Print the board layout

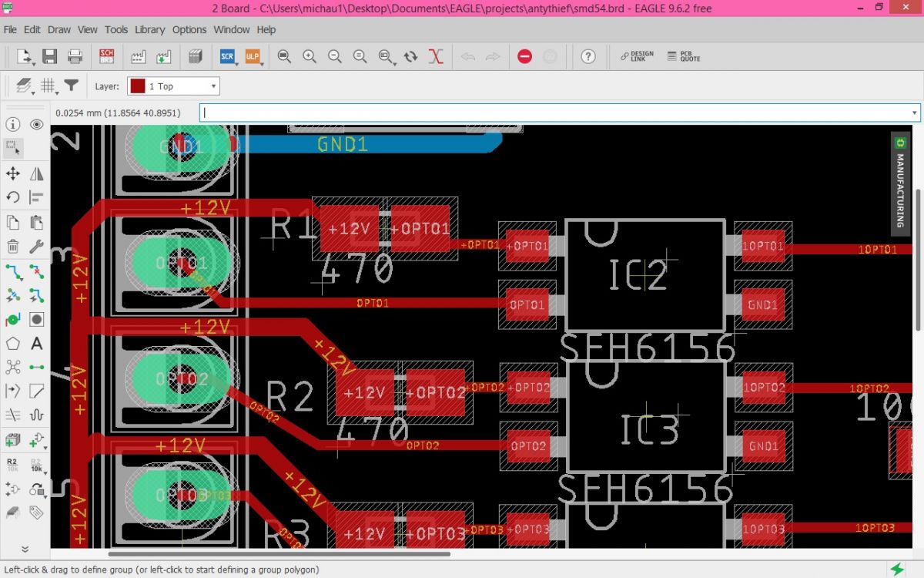pyautogui.click(x=75, y=56)
